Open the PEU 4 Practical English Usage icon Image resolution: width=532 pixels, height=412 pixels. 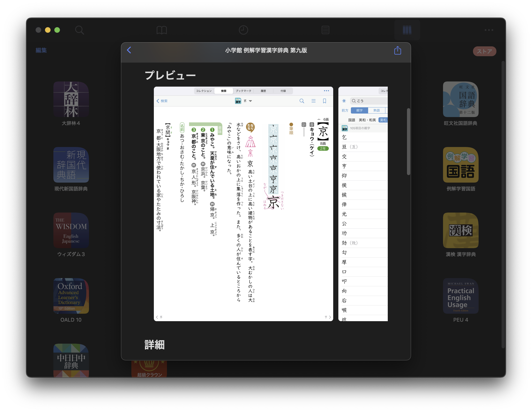point(461,296)
